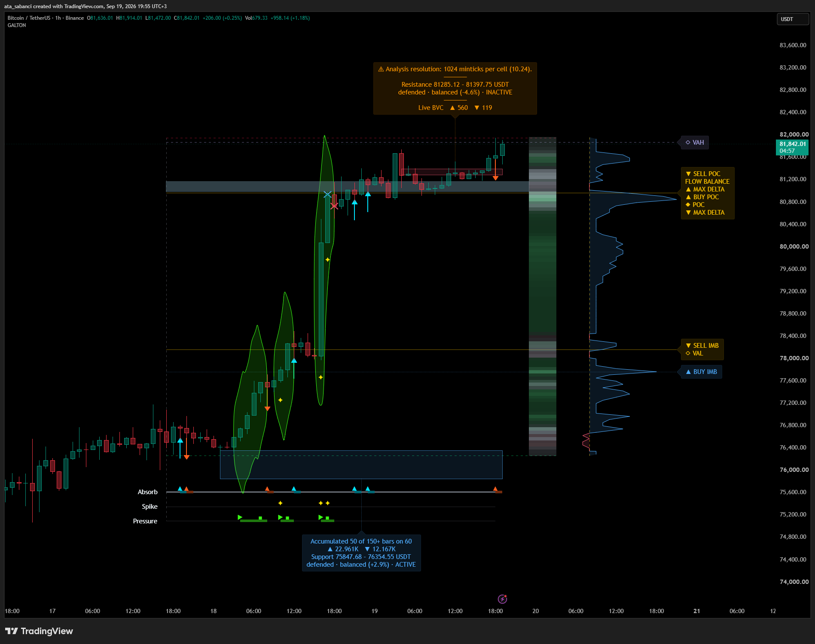The width and height of the screenshot is (815, 644).
Task: Click the first green Pressure play marker
Action: [x=240, y=517]
